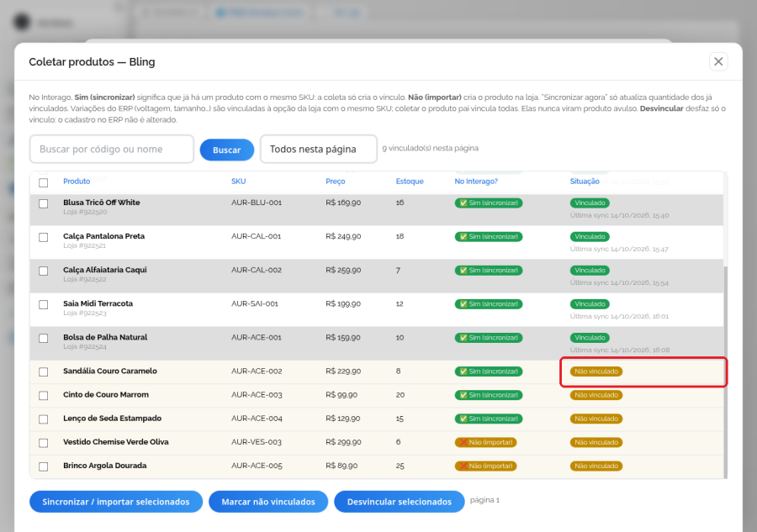Click "Sim (sincronizar)" badge for Cinto de Couro
The width and height of the screenshot is (757, 532).
(x=489, y=395)
